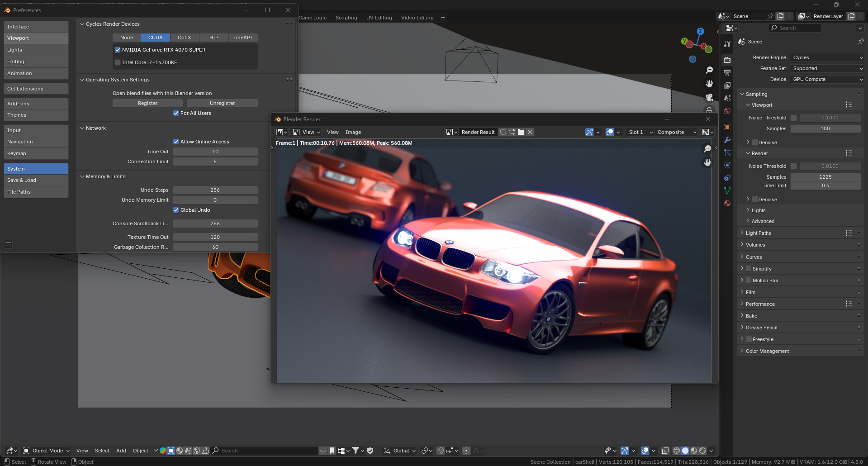Click the Register button

[147, 103]
